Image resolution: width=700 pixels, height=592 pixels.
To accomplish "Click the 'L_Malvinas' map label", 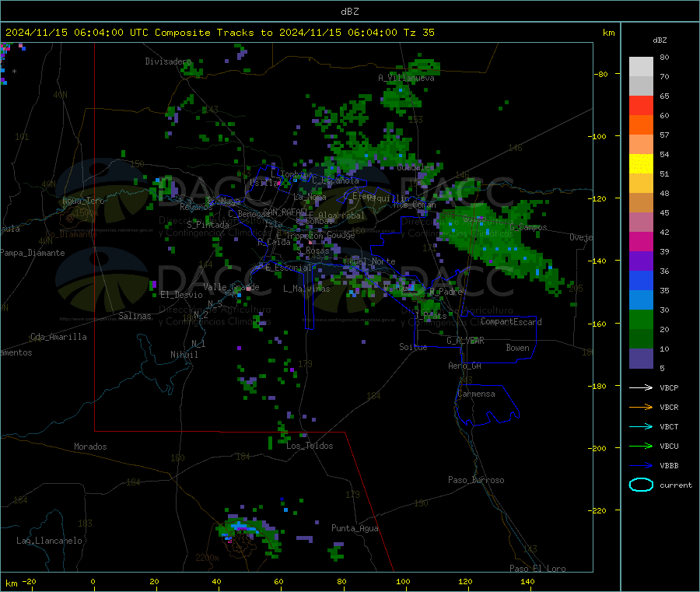I will [306, 289].
